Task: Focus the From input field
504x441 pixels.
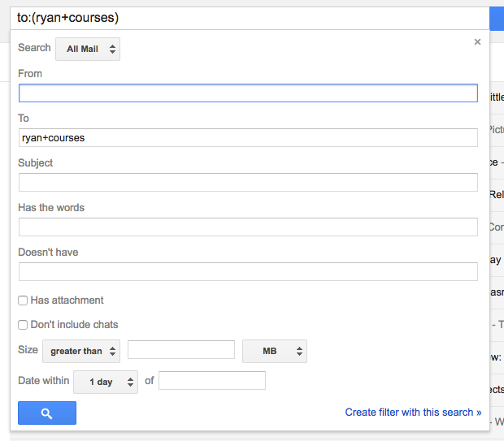Action: coord(248,93)
